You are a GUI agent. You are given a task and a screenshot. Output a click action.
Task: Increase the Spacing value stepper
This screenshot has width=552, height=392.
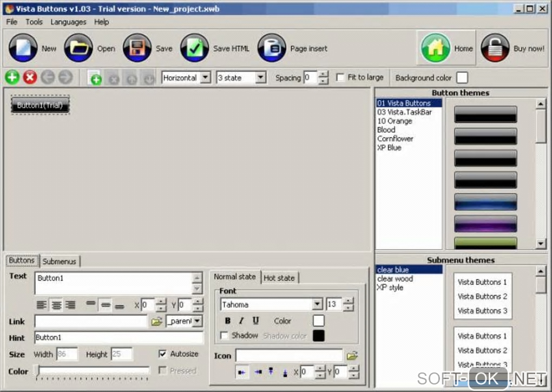[x=323, y=74]
